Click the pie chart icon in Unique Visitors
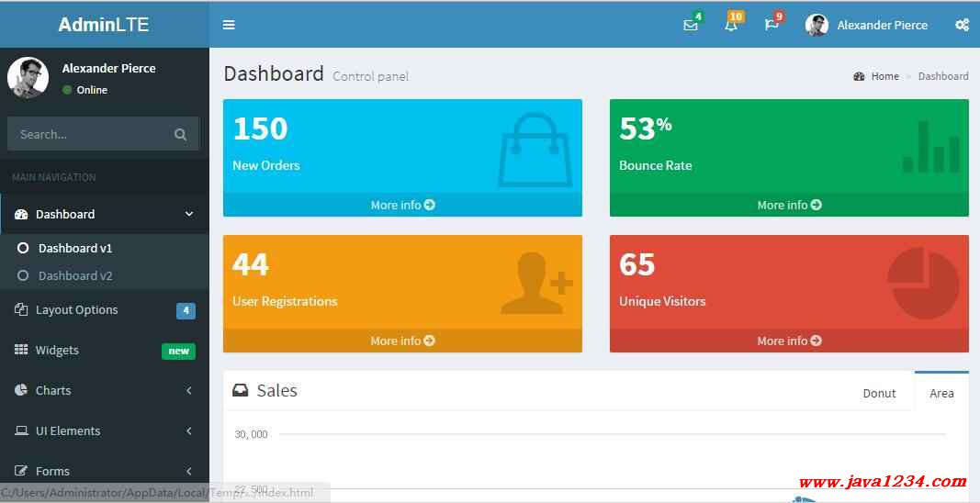 click(923, 283)
